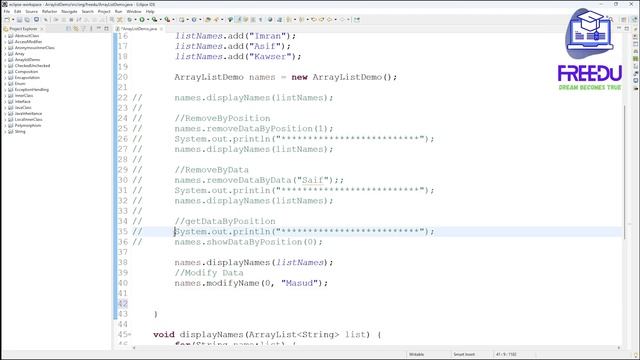Click the //RemoveByData comment line
The image size is (640, 360).
(x=211, y=170)
